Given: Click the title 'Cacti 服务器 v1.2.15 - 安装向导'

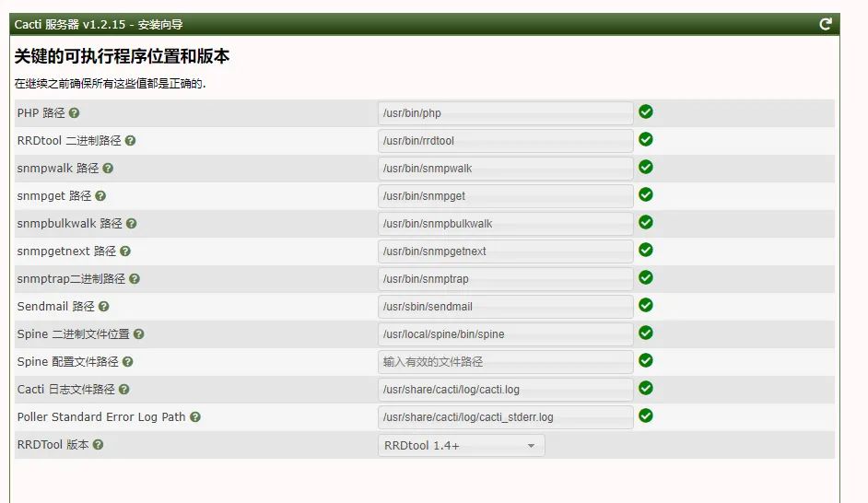Looking at the screenshot, I should click(99, 24).
